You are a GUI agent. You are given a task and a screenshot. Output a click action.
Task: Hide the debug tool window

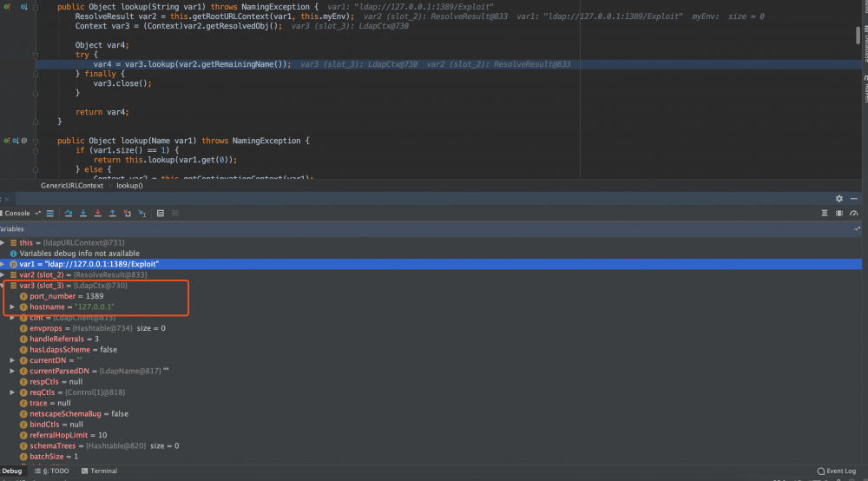(x=853, y=198)
